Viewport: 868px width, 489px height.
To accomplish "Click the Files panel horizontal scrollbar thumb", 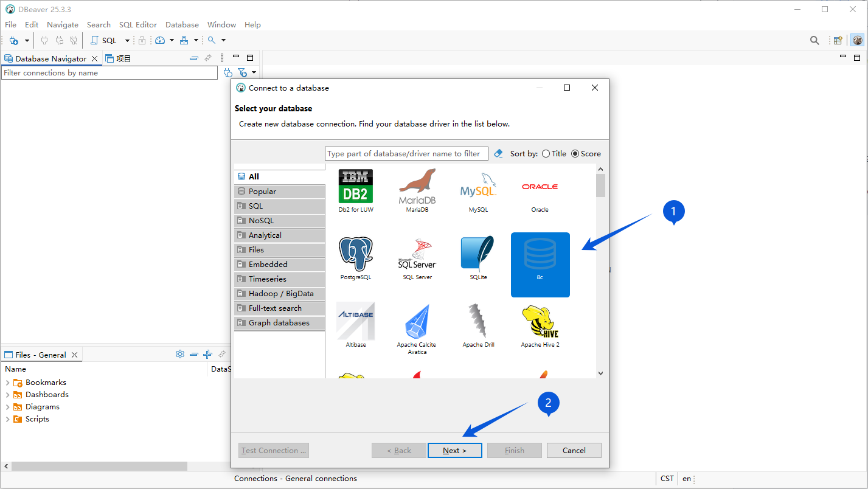I will click(100, 466).
